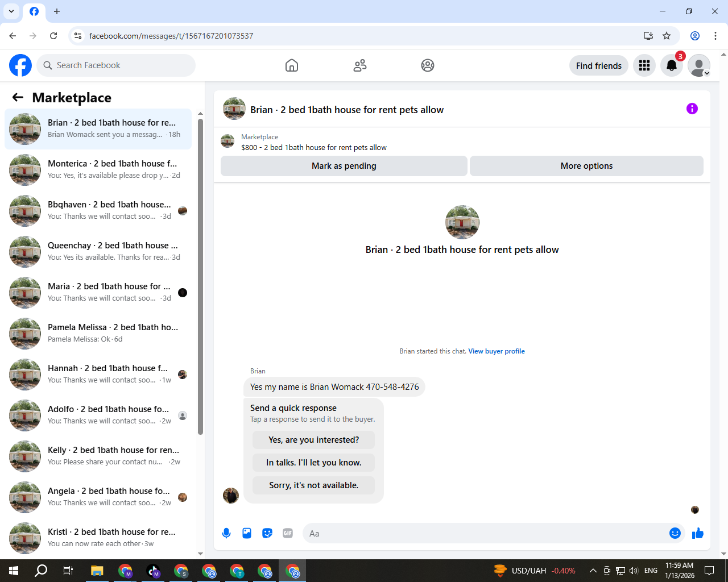Screen dimensions: 728x582
Task: Click the conversation list scrollbar
Action: [x=200, y=276]
